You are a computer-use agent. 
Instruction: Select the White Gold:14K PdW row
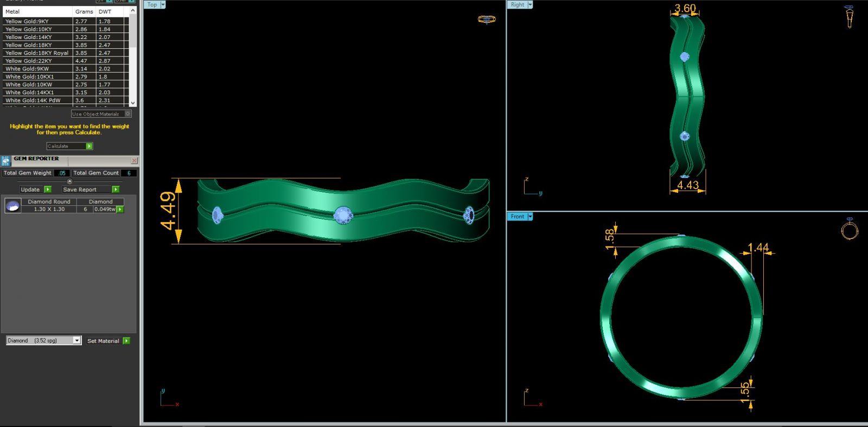(x=37, y=100)
